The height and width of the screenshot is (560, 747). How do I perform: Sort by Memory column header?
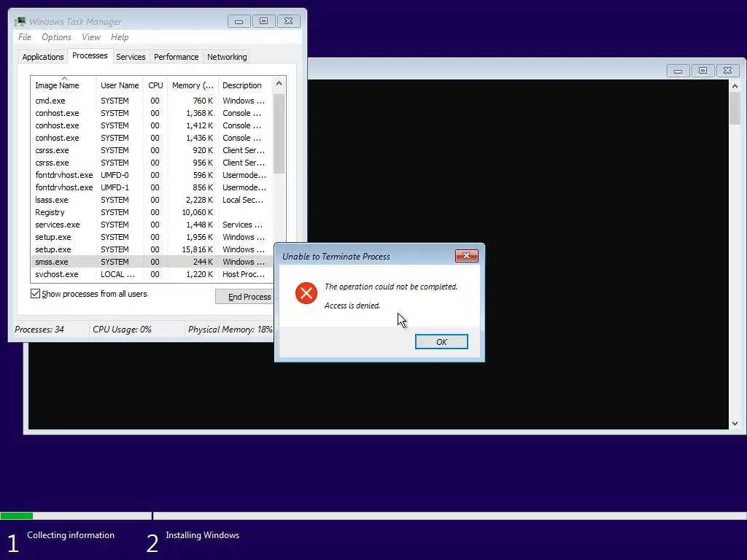pos(193,85)
